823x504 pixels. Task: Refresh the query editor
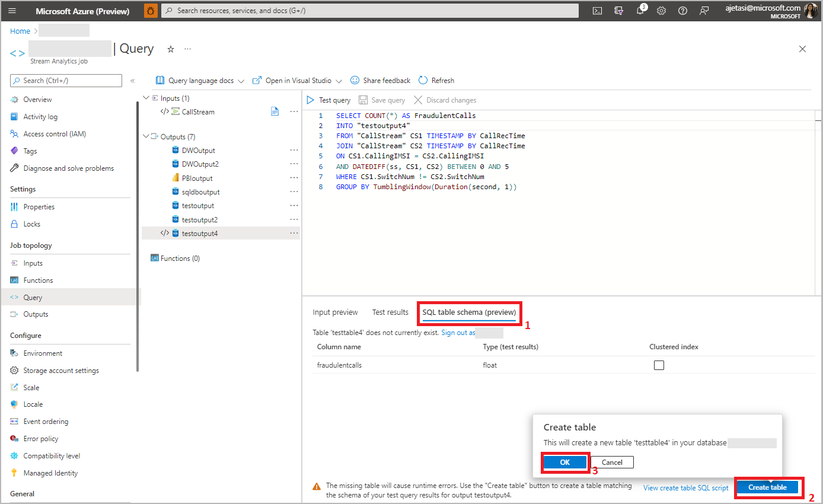436,80
